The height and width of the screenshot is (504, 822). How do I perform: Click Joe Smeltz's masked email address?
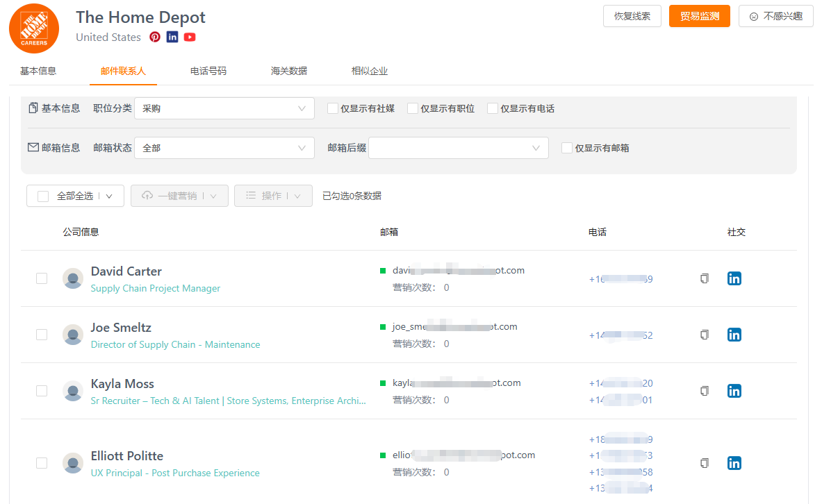tap(455, 326)
